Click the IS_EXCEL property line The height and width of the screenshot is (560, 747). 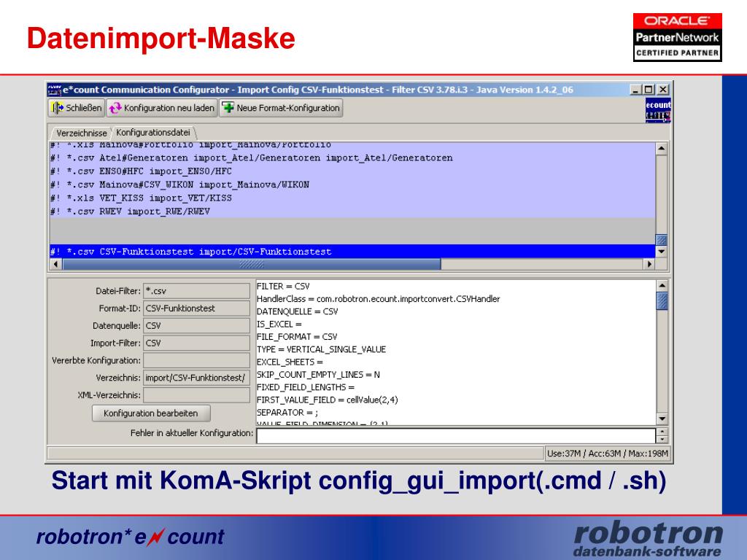(x=279, y=324)
